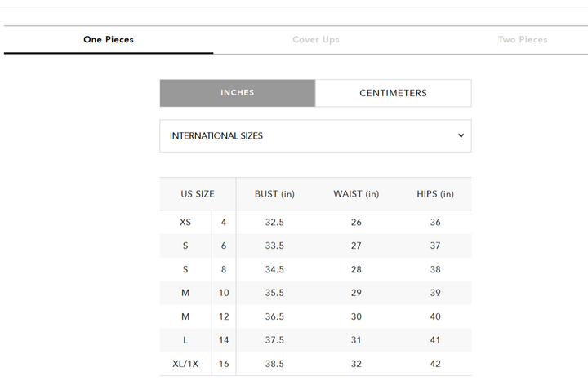Click bust value 36.5
The width and height of the screenshot is (588, 385).
(274, 316)
